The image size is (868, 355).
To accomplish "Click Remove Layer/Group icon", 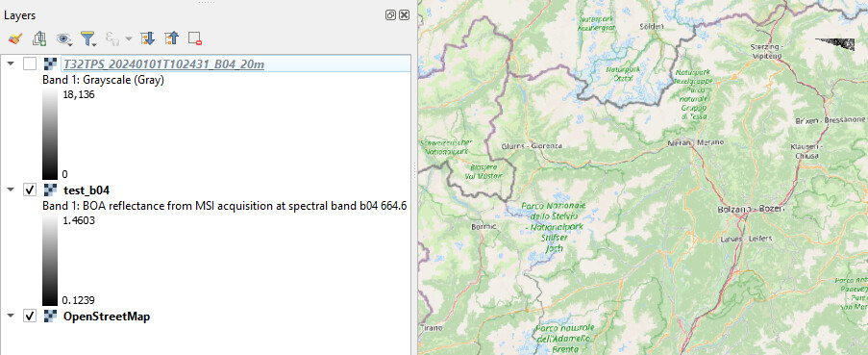I will [195, 38].
